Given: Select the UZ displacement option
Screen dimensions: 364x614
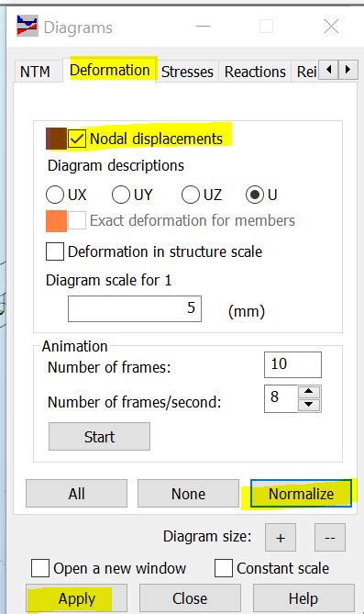Looking at the screenshot, I should pyautogui.click(x=191, y=195).
